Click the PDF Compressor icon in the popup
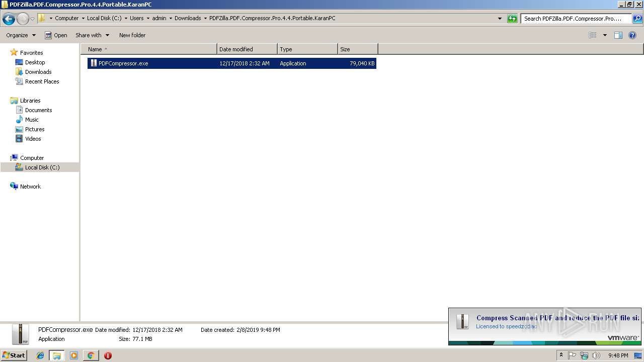This screenshot has height=362, width=644. tap(462, 321)
